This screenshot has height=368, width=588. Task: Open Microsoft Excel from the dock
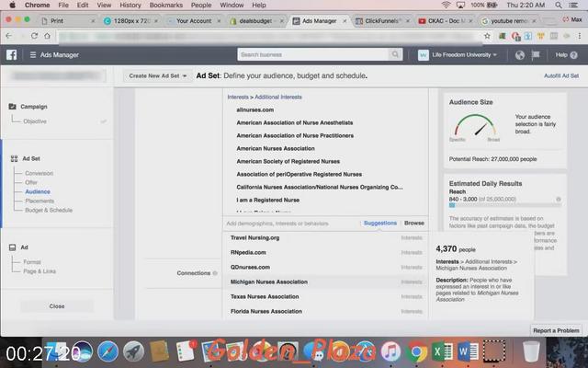[x=442, y=351]
